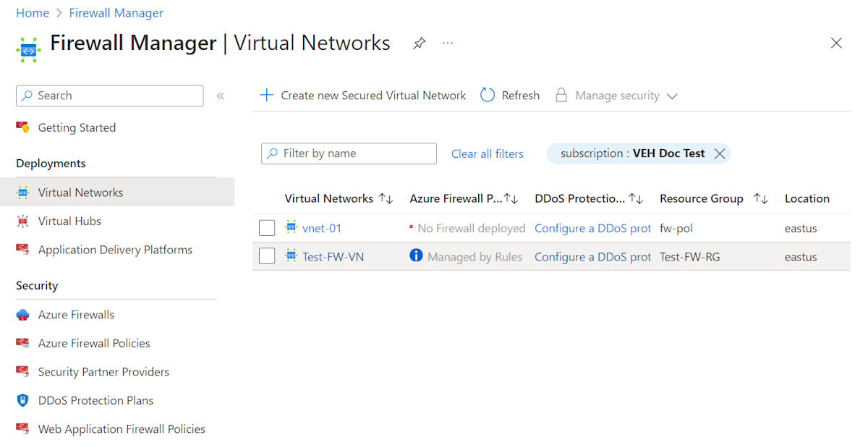Viewport: 868px width, 448px height.
Task: Click eastus location in Test-FW-VN row
Action: tap(801, 257)
